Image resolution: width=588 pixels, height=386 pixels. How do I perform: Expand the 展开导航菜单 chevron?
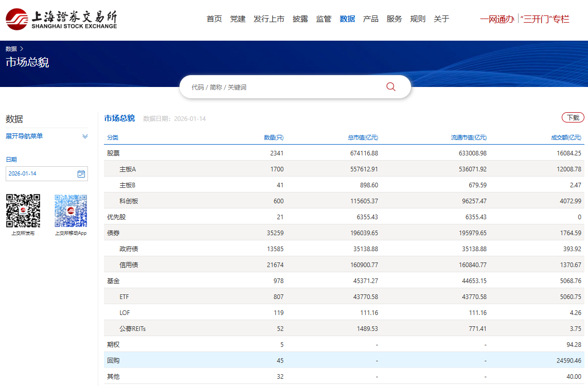point(85,136)
